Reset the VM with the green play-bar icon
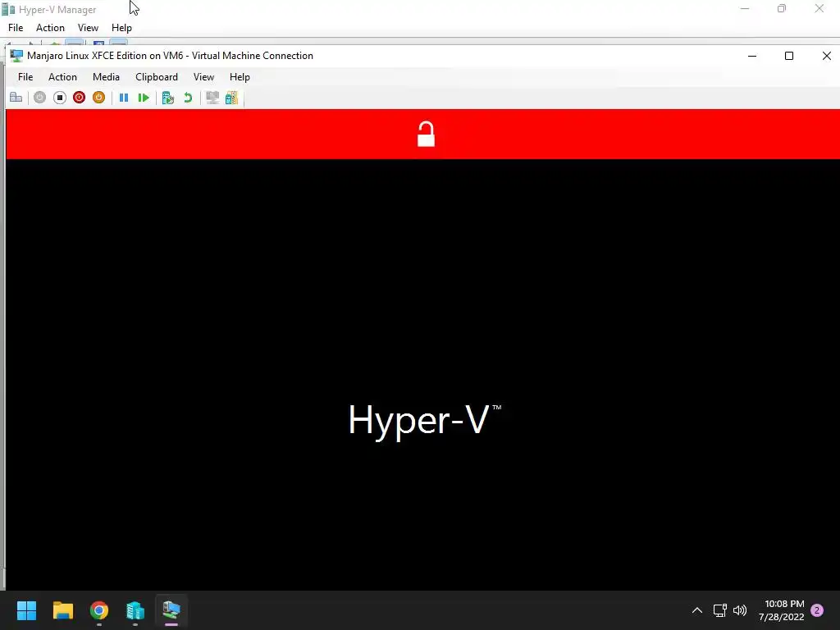 tap(143, 98)
